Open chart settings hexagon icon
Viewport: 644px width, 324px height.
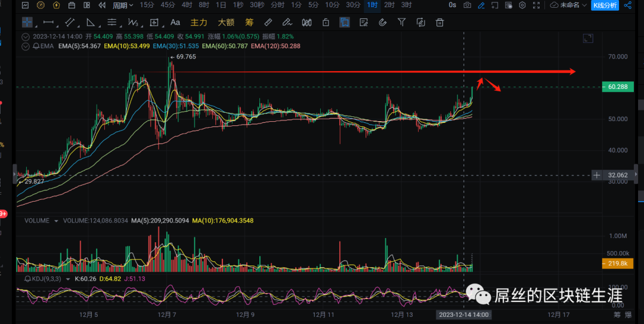pos(522,5)
